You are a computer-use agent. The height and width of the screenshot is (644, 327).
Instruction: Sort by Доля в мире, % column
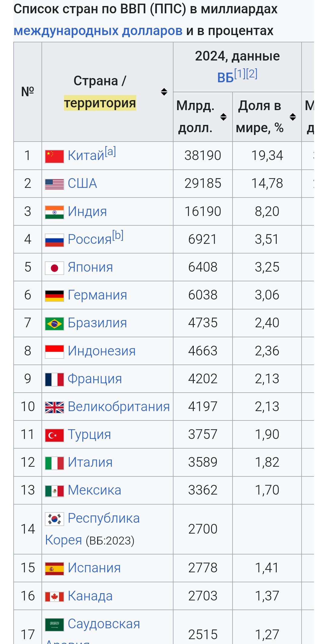click(292, 117)
